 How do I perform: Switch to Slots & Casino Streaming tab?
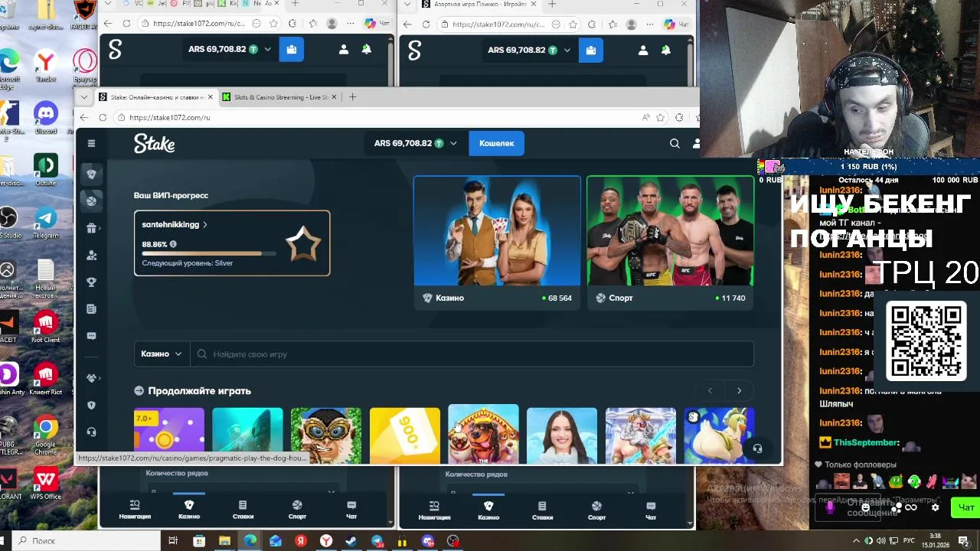280,97
